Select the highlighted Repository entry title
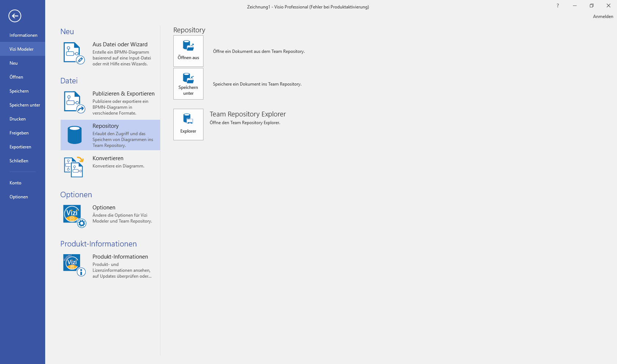 tap(106, 126)
